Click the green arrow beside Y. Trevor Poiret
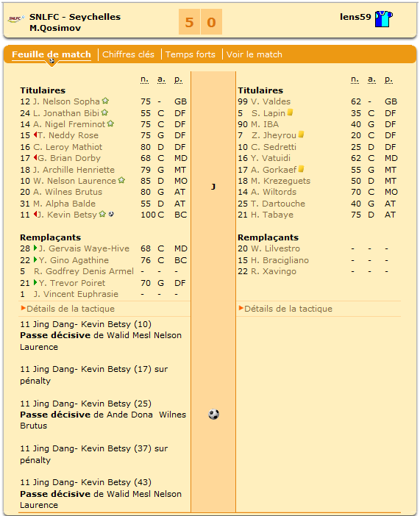This screenshot has width=420, height=516. (x=35, y=282)
